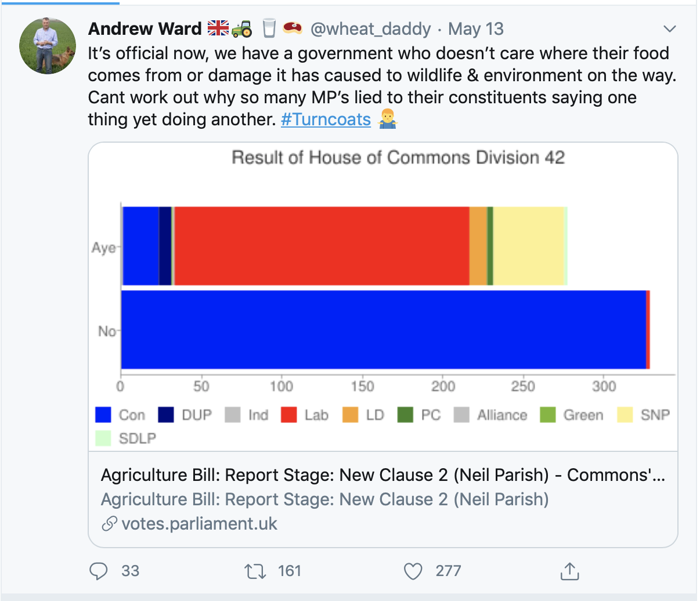Click the red Lab segment of Aye bar
This screenshot has height=601, width=700.
click(322, 246)
